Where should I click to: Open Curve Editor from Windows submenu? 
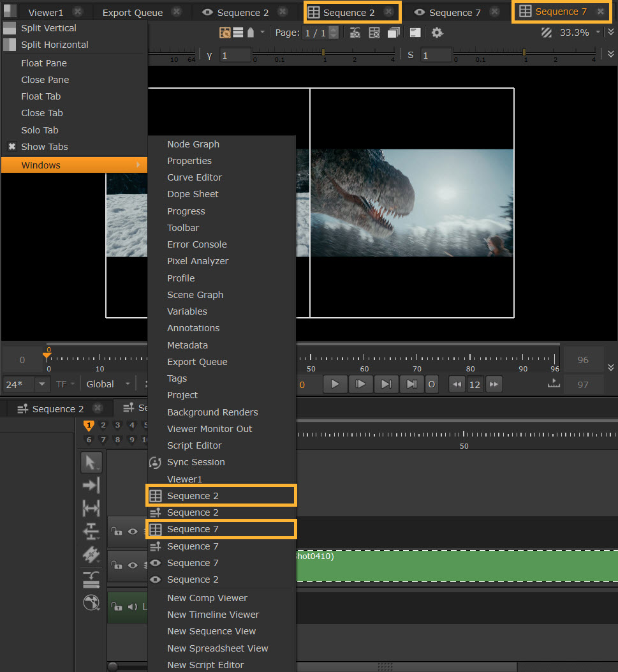coord(195,177)
